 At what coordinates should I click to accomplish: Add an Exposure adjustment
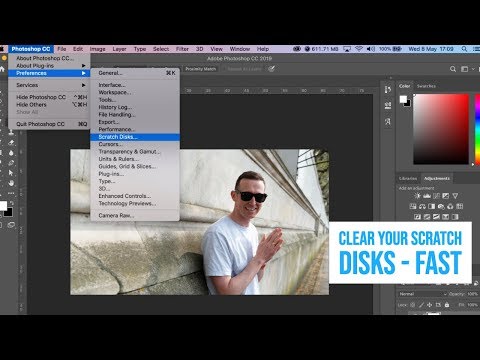click(445, 196)
